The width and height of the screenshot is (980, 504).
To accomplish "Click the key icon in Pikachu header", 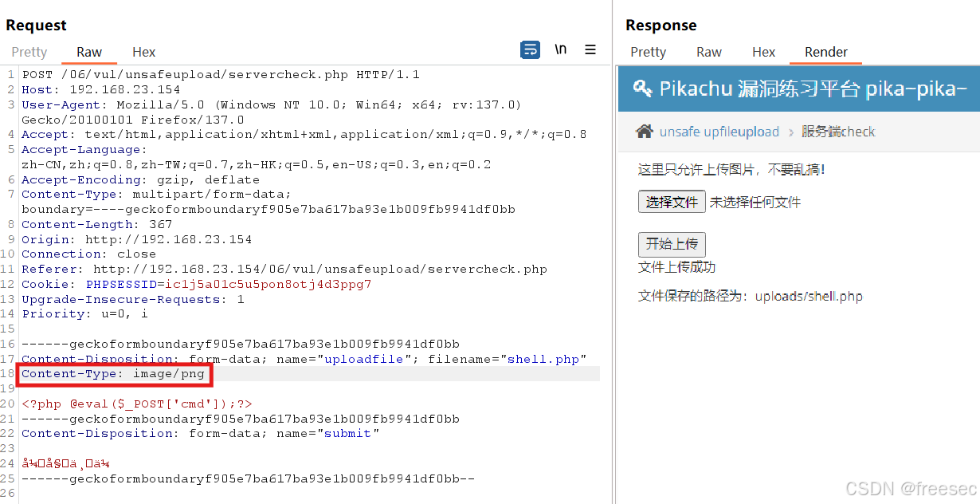I will pos(642,88).
